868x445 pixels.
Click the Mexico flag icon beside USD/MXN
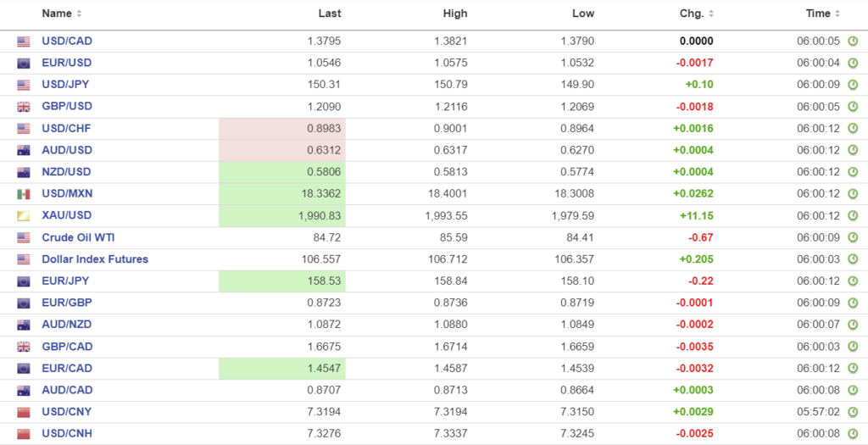click(x=24, y=194)
